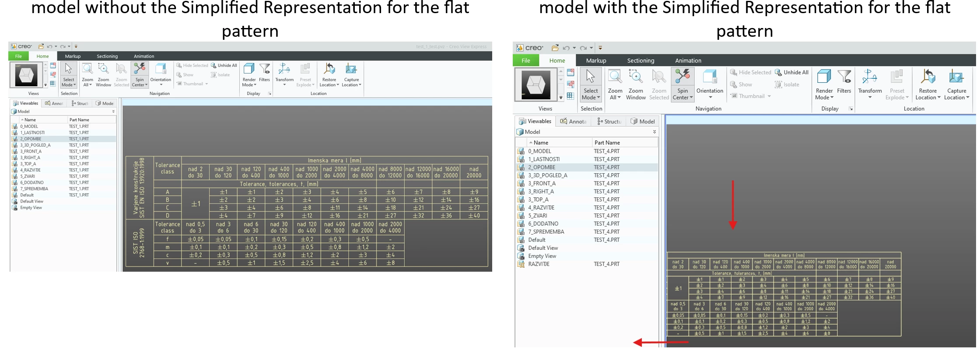The width and height of the screenshot is (980, 350).
Task: Click Zoom All in the left window
Action: (87, 74)
